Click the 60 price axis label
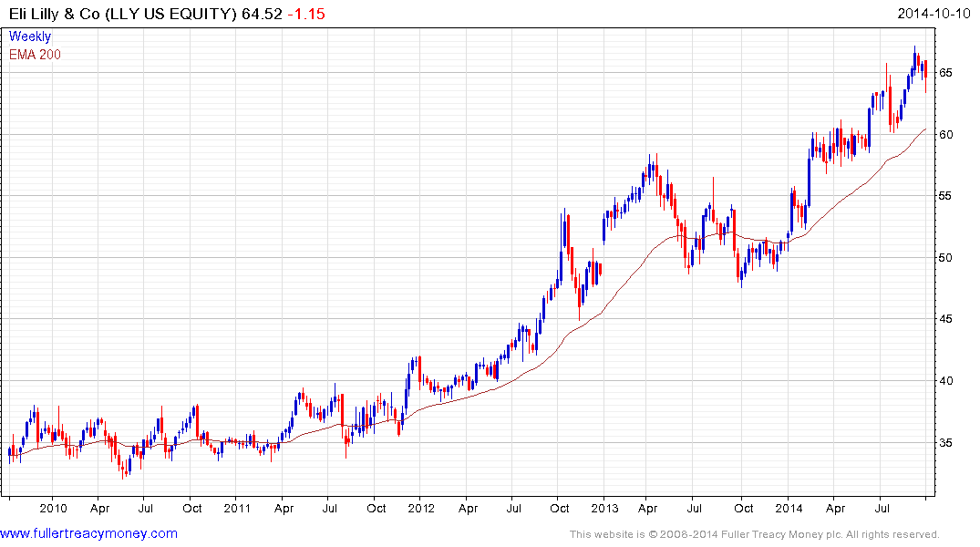980x547 pixels. 945,134
